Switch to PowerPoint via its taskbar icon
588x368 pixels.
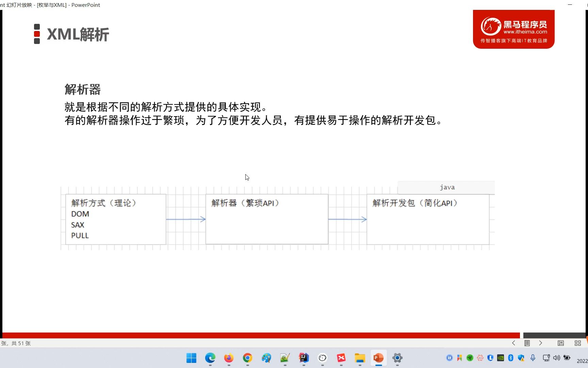click(378, 358)
